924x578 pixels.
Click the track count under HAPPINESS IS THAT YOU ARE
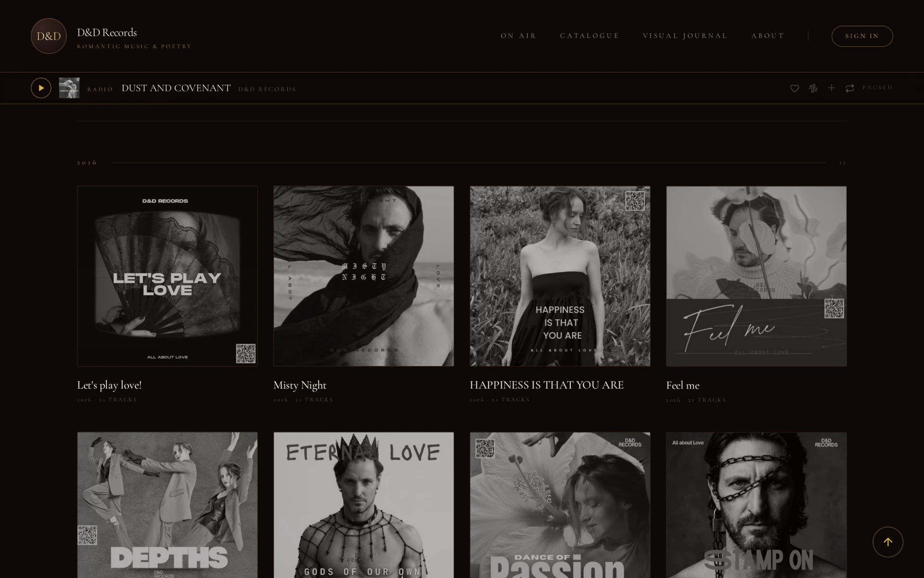pos(500,400)
